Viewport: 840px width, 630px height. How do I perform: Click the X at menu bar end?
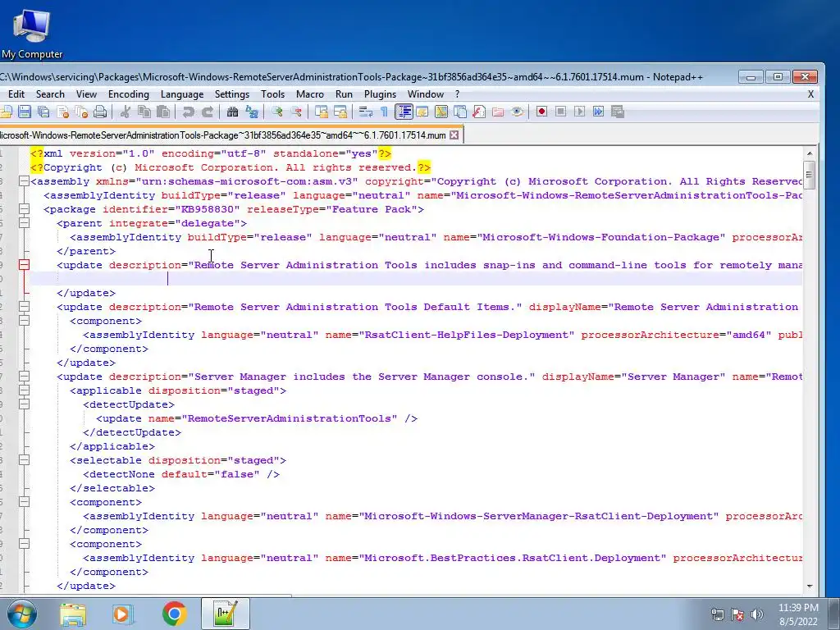tap(810, 94)
